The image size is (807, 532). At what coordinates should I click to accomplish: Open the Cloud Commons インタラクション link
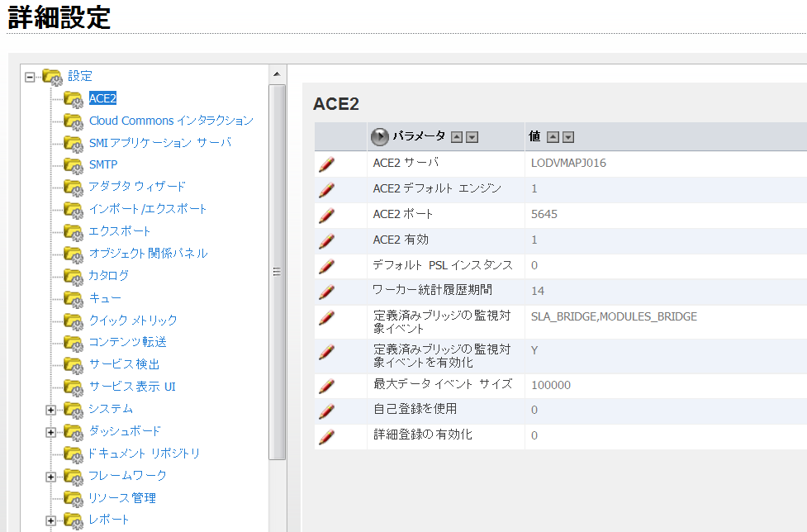(171, 121)
